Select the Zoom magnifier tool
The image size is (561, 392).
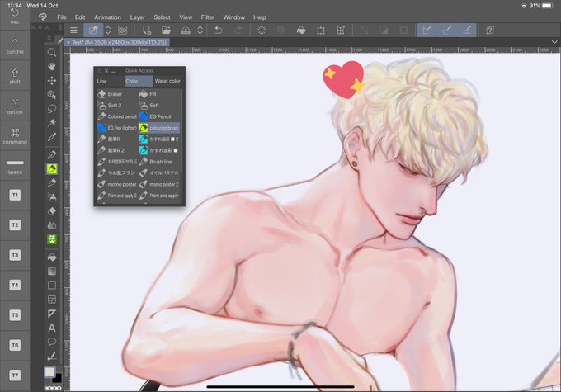click(x=52, y=53)
